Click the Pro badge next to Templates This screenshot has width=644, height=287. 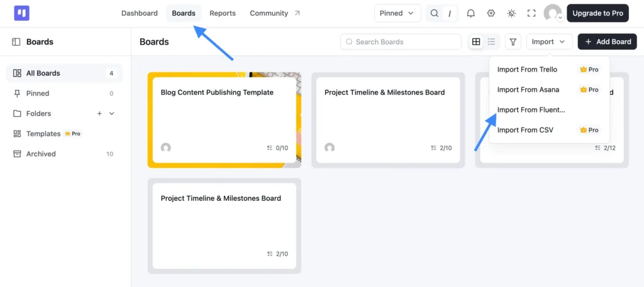point(73,134)
